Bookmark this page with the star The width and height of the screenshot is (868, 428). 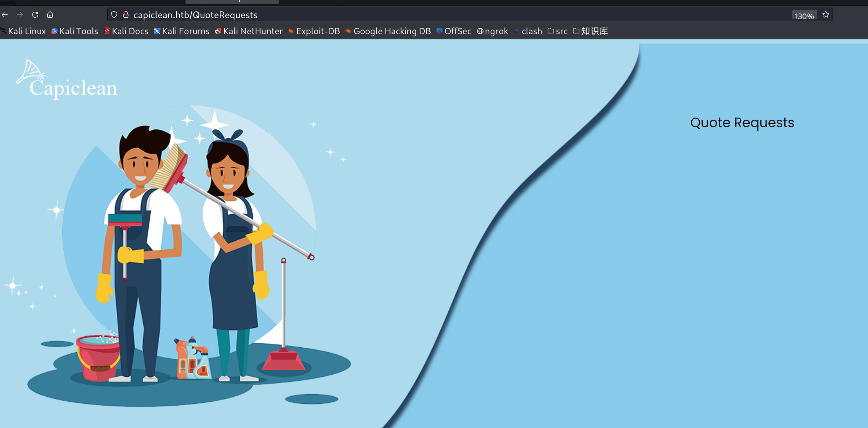click(826, 15)
